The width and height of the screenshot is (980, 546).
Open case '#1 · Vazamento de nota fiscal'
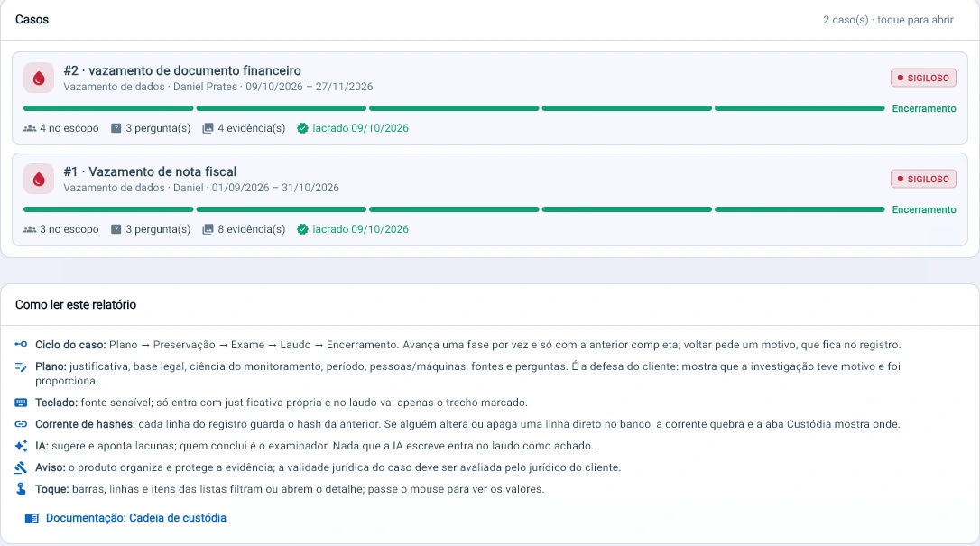coord(490,200)
